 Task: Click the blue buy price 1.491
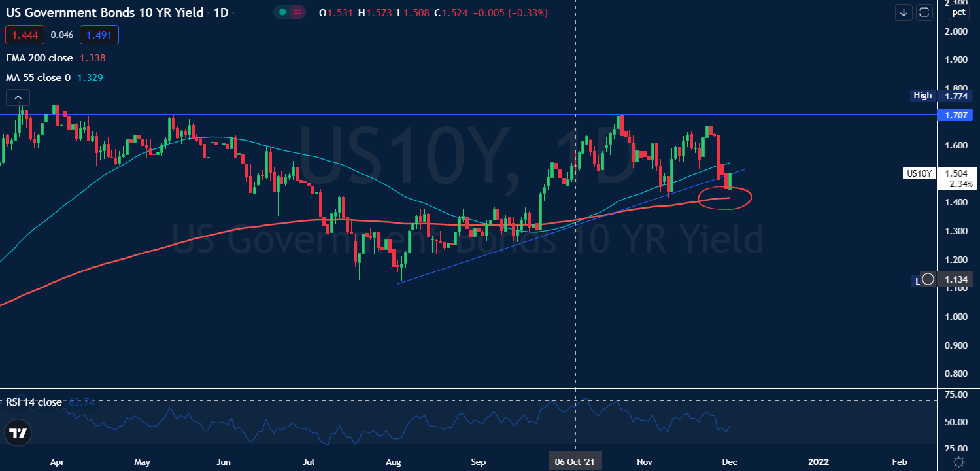click(99, 35)
